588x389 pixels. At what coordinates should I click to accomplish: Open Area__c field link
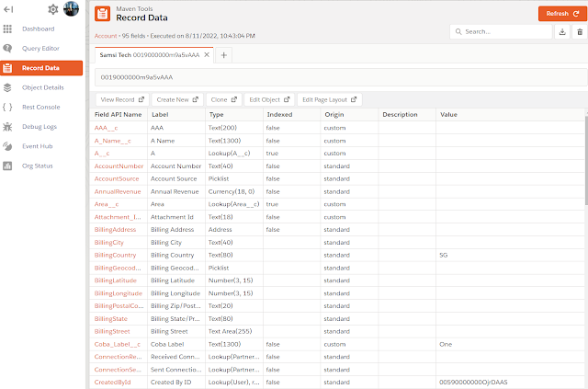(107, 204)
